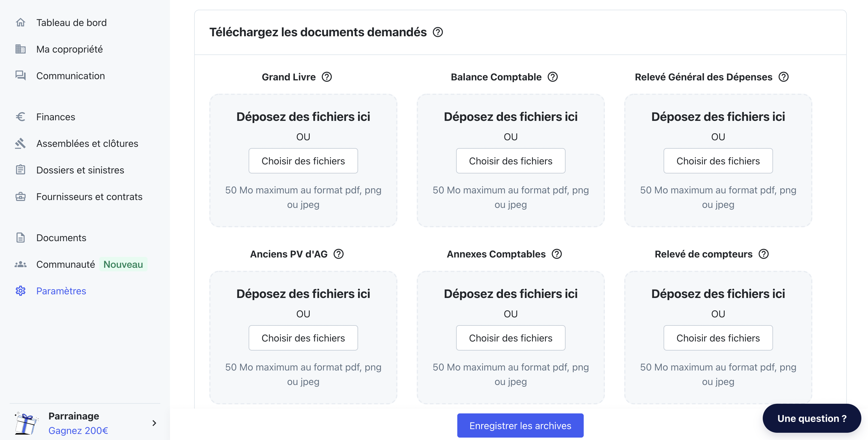
Task: Open help icon next to Téléchargez les documents demandés
Action: 438,32
